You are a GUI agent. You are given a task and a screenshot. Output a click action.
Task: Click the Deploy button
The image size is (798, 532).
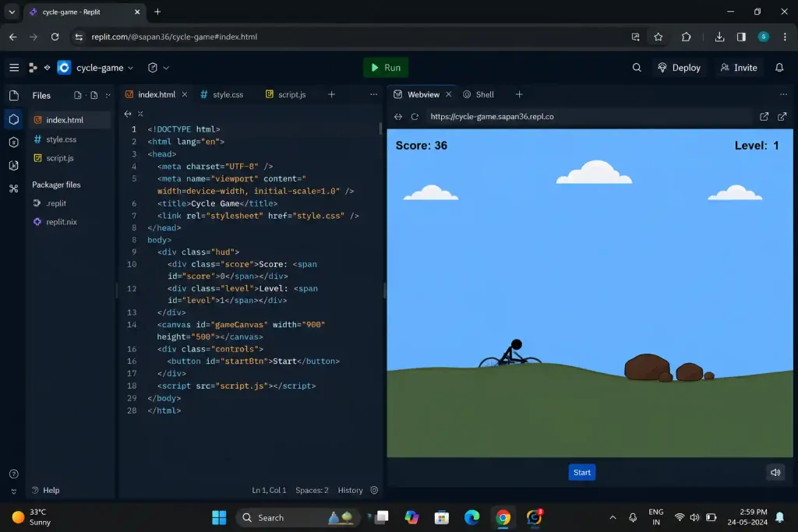click(680, 68)
